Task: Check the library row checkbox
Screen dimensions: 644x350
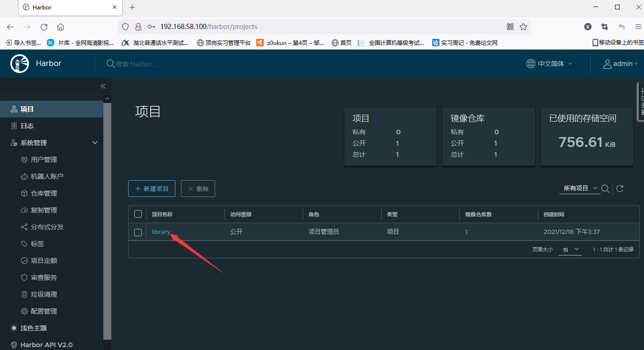Action: [x=138, y=232]
